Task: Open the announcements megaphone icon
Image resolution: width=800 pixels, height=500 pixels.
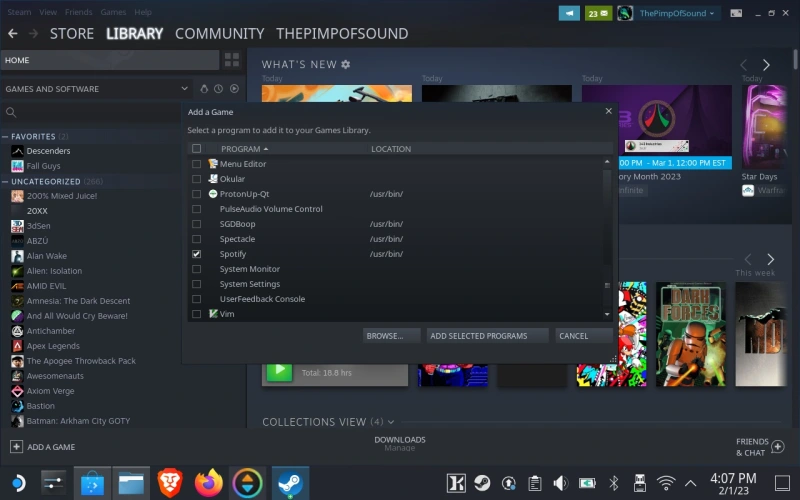Action: pyautogui.click(x=569, y=13)
